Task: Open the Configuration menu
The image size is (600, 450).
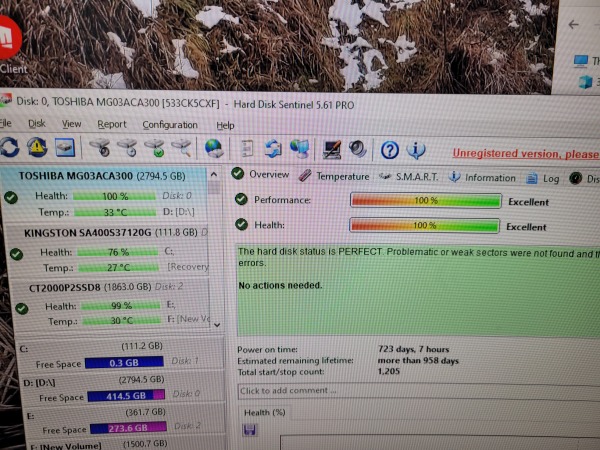Action: point(170,125)
